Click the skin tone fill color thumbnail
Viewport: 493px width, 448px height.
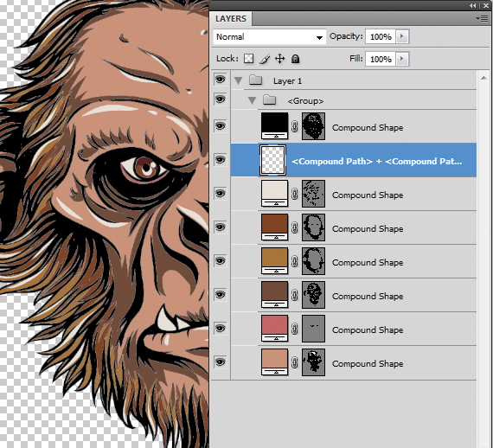click(274, 362)
